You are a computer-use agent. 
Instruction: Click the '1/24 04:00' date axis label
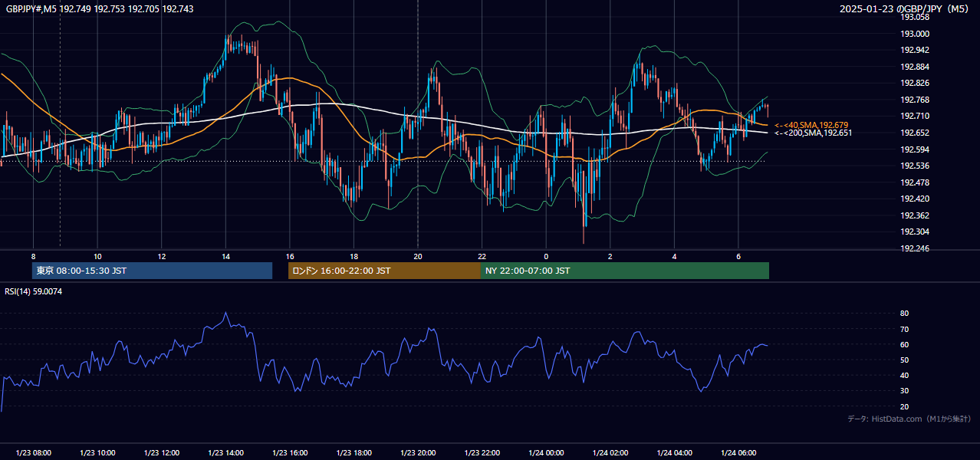click(x=674, y=453)
